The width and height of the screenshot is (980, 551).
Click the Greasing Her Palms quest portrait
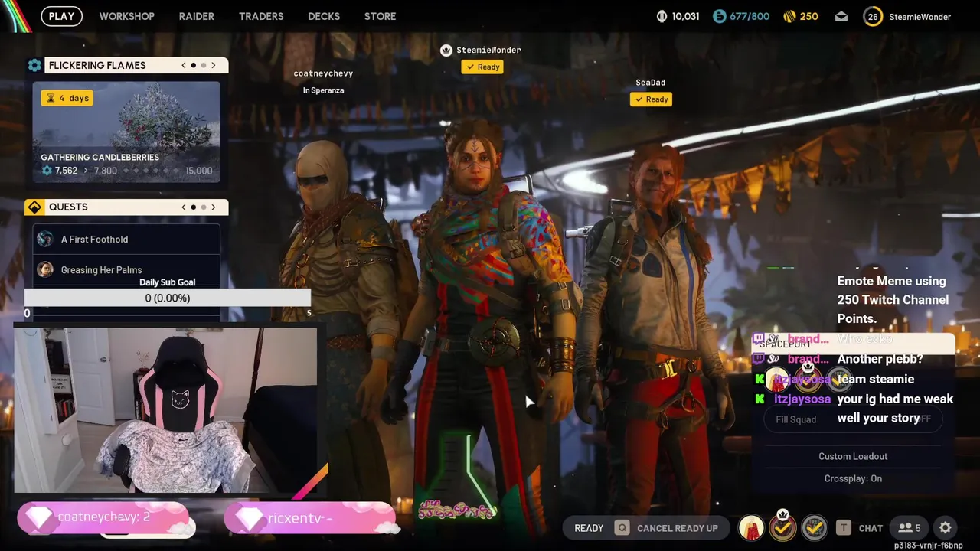(45, 269)
